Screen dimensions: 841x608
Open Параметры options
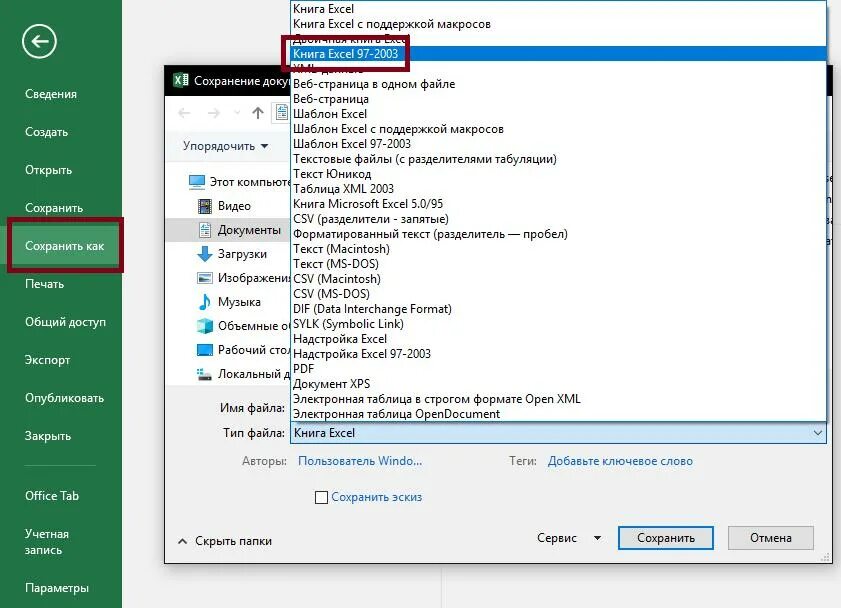pos(56,588)
